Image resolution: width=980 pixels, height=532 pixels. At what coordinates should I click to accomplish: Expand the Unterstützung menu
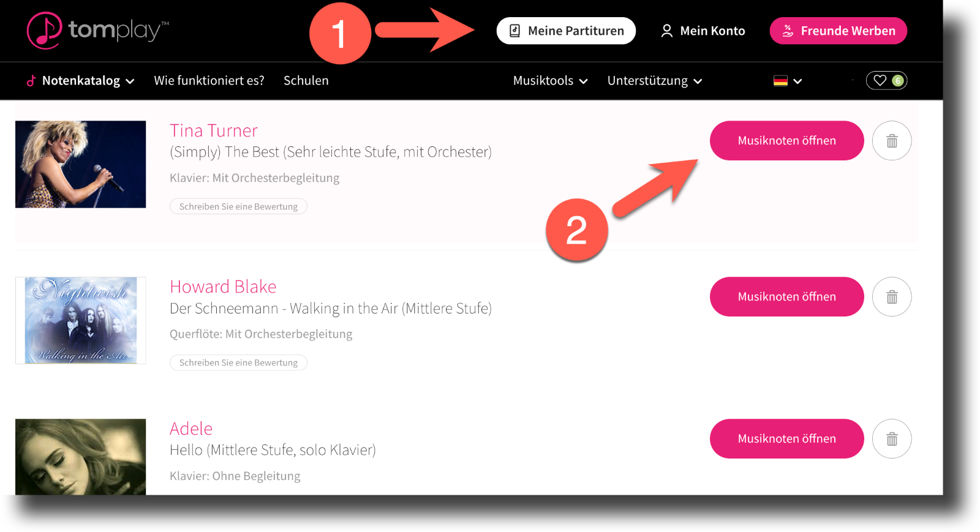(654, 81)
